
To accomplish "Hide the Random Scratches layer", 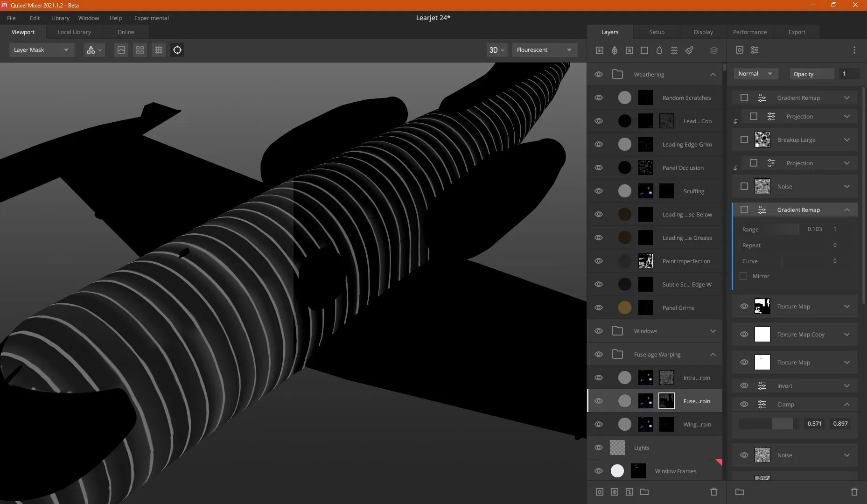I will point(599,98).
